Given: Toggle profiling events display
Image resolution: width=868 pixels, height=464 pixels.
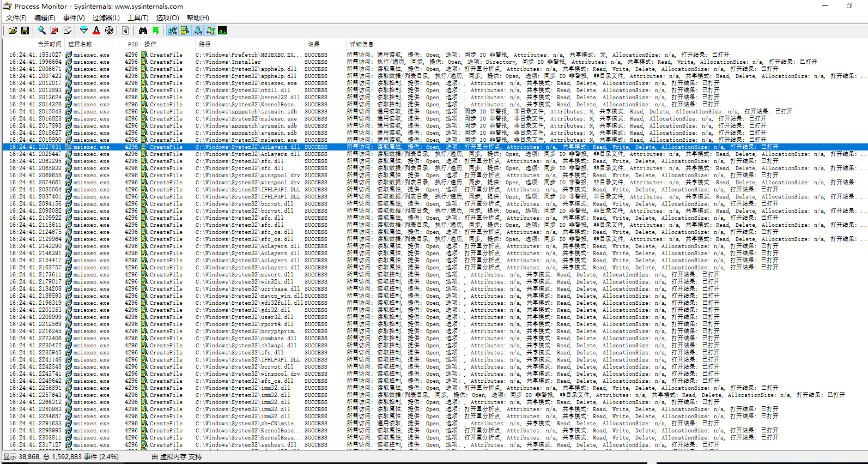Looking at the screenshot, I should point(223,31).
